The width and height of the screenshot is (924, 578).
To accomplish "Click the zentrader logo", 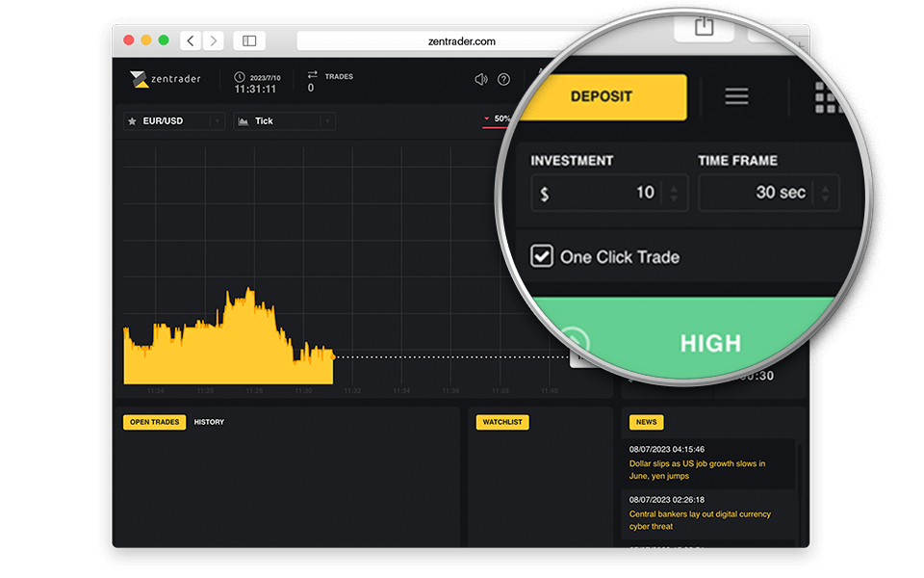I will click(166, 79).
